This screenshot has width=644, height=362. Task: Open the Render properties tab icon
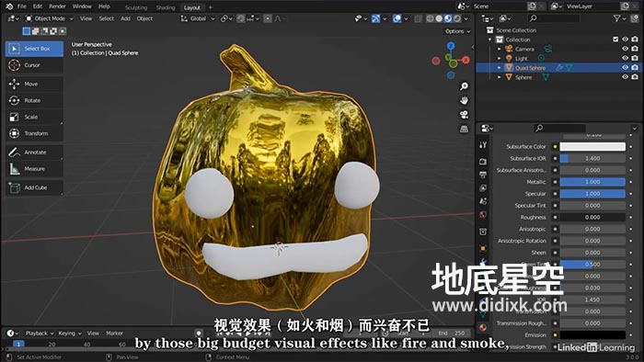point(483,162)
